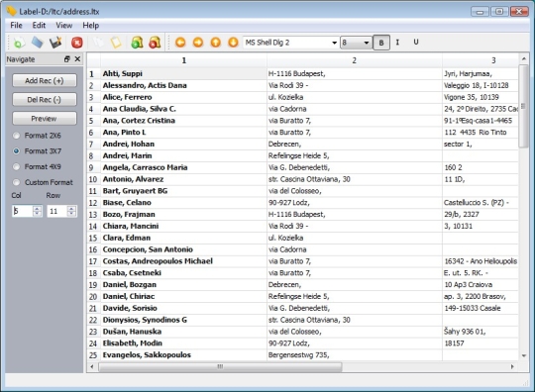Select cell '10 Ap3 Craiova'
This screenshot has width=535, height=392.
click(x=481, y=285)
